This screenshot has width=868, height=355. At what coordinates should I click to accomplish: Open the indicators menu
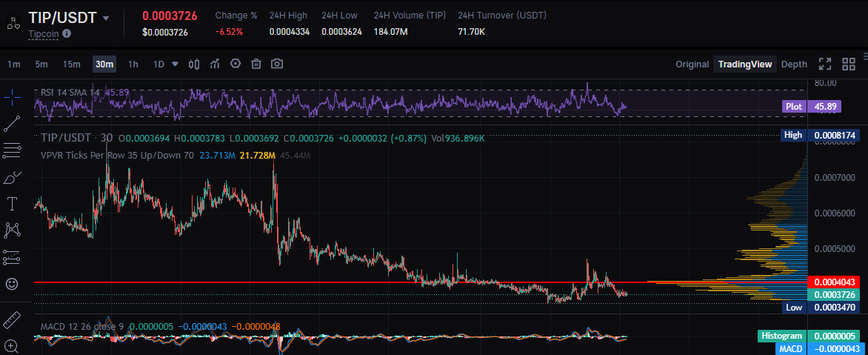pos(215,64)
